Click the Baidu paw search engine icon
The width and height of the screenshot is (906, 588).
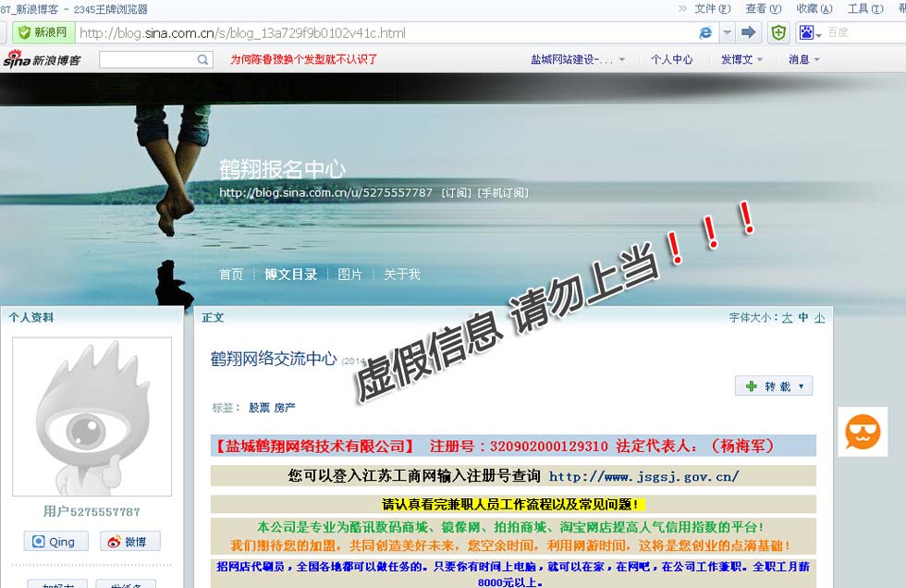807,32
